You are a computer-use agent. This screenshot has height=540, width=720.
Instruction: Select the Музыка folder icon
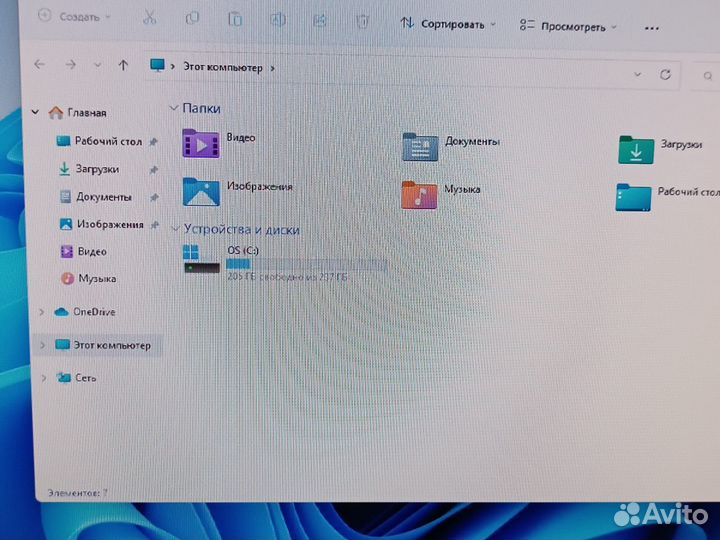click(x=419, y=195)
